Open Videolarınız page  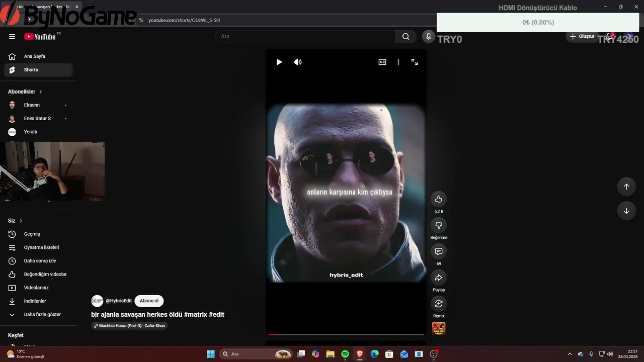38,288
